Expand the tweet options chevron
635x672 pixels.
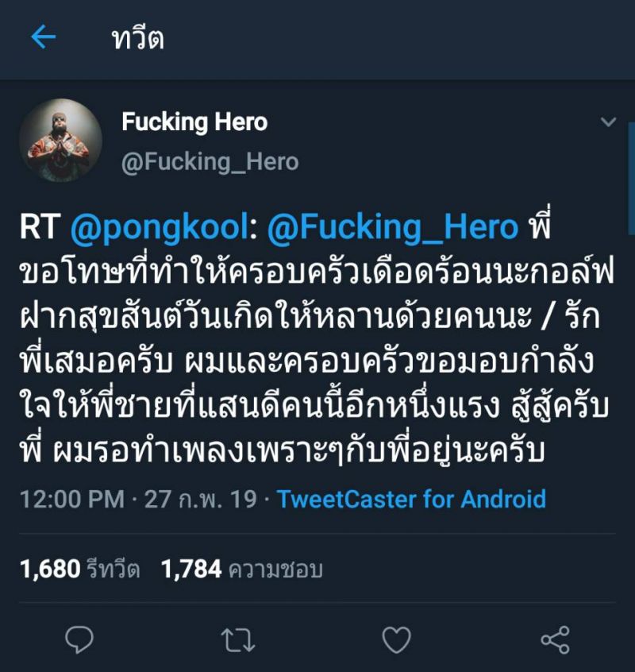(608, 122)
